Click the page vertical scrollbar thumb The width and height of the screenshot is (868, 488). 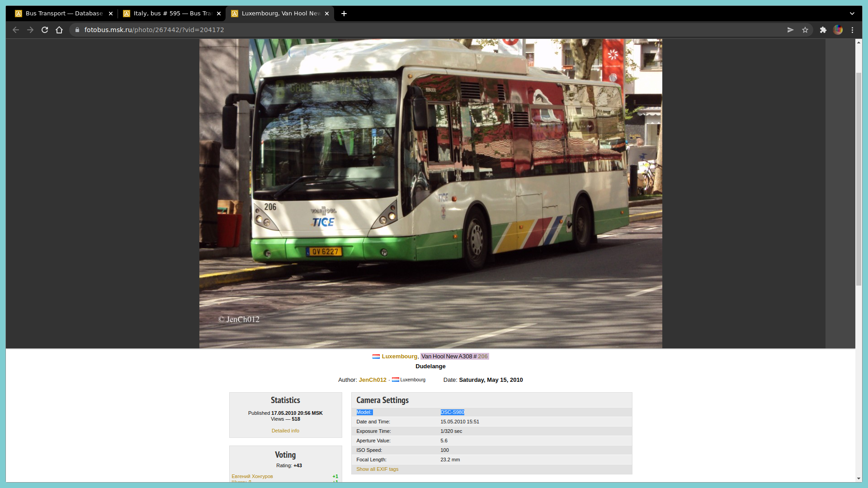(859, 178)
